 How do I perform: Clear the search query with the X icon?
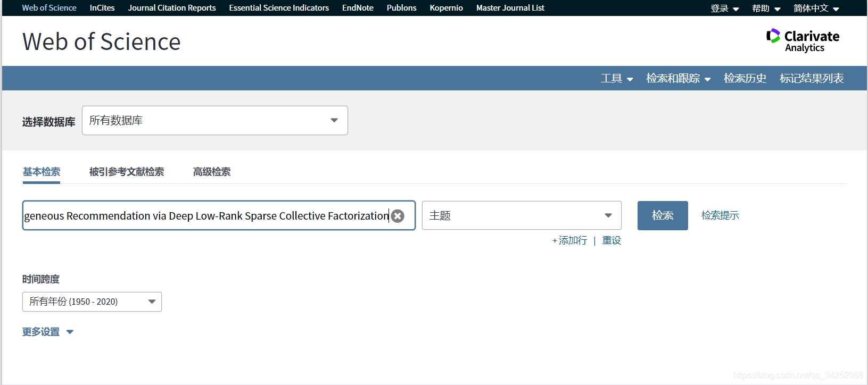[x=398, y=216]
